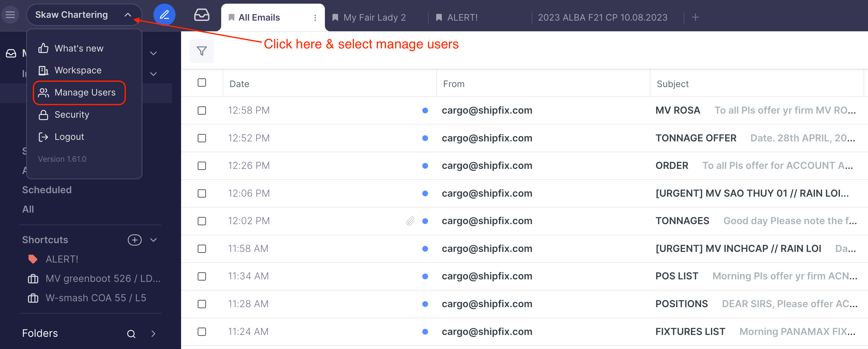
Task: Switch to My Fair Lady 2 tab
Action: pos(374,17)
